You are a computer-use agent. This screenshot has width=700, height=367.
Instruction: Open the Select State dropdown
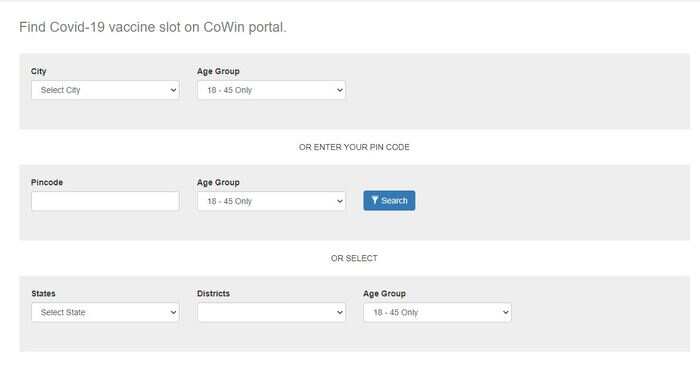click(105, 313)
